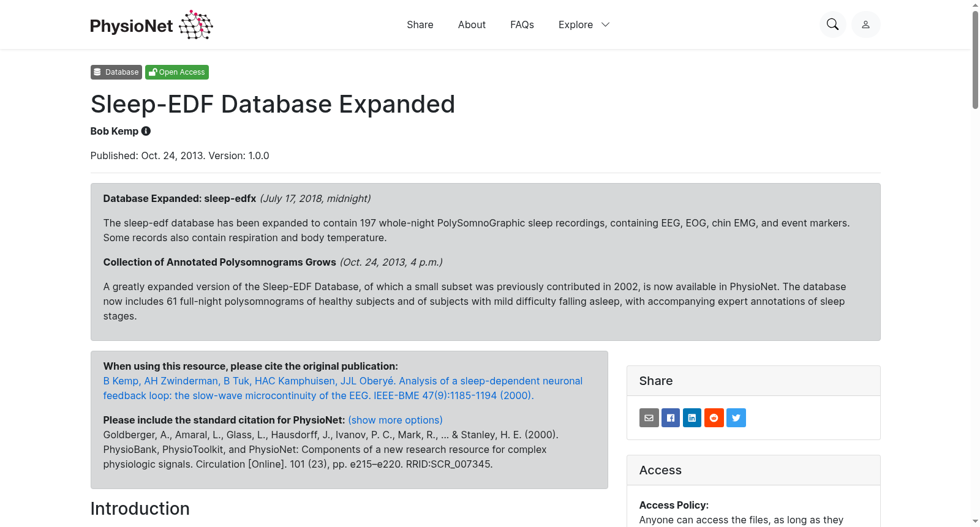This screenshot has width=980, height=527.
Task: Click the Share panel header
Action: click(753, 381)
